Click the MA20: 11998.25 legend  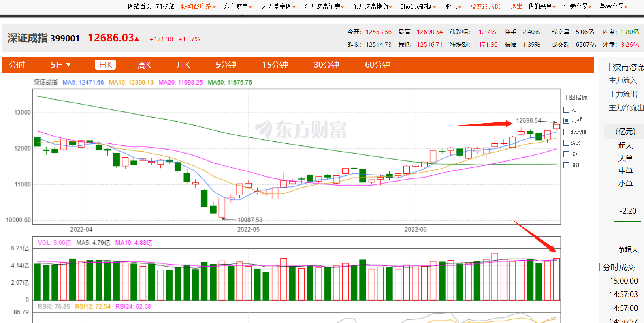coord(181,82)
